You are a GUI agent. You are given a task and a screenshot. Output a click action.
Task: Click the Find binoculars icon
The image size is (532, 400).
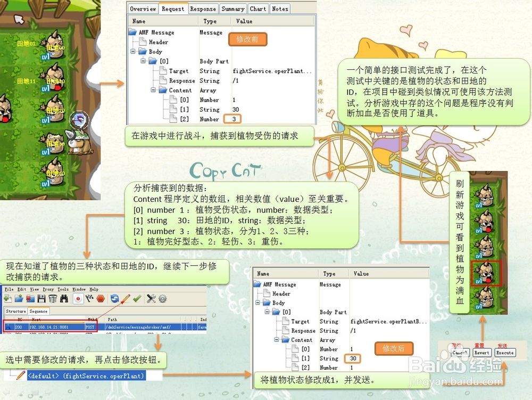(x=64, y=299)
